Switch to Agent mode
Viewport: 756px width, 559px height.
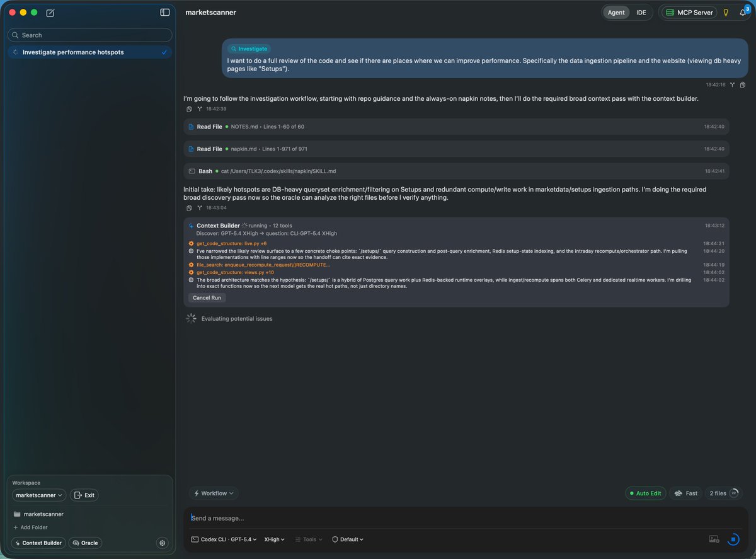616,13
